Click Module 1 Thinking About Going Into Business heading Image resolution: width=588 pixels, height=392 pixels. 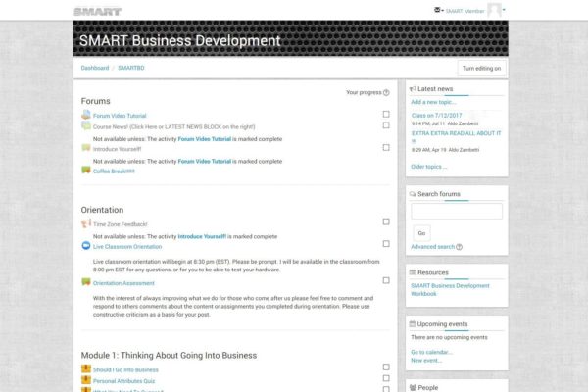tap(169, 355)
